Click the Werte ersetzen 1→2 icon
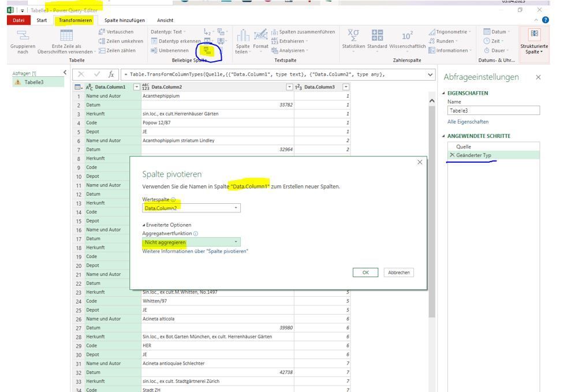The width and height of the screenshot is (571, 392). [x=208, y=32]
